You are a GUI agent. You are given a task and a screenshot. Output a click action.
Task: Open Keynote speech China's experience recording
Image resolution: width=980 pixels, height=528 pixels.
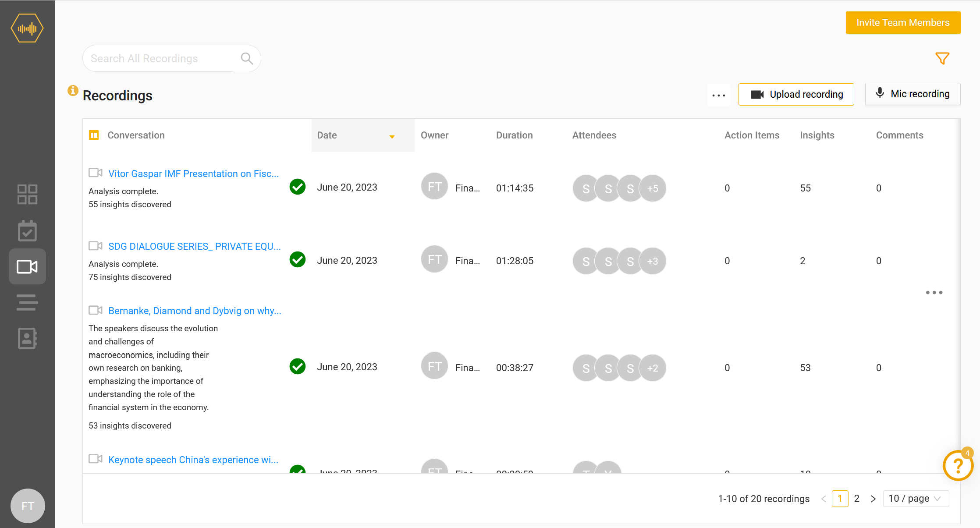(193, 460)
